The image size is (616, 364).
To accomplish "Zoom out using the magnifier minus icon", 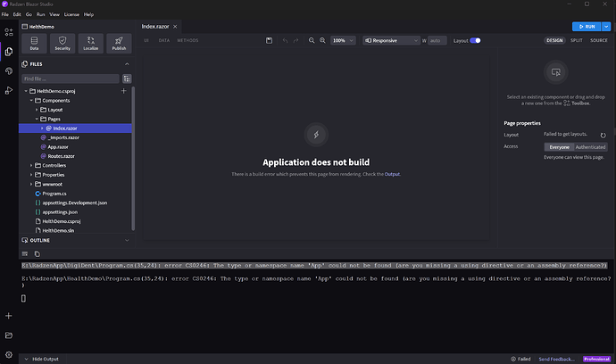I will [311, 40].
